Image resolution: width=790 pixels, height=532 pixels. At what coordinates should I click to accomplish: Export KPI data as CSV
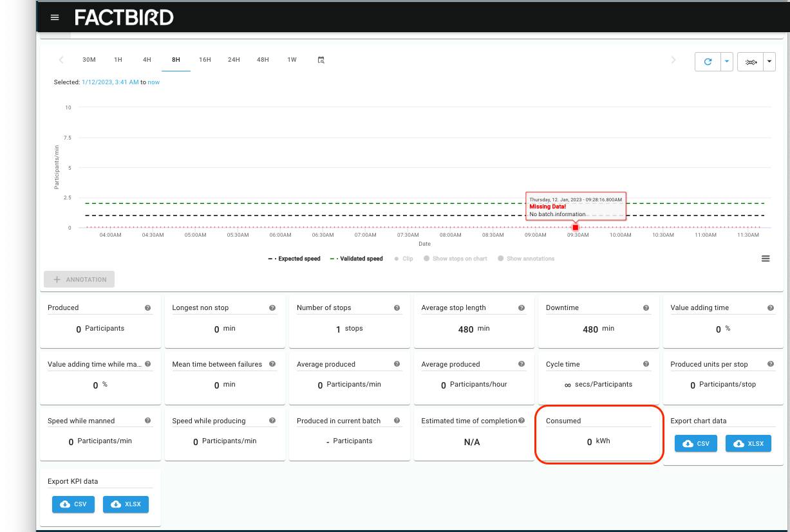pos(73,504)
